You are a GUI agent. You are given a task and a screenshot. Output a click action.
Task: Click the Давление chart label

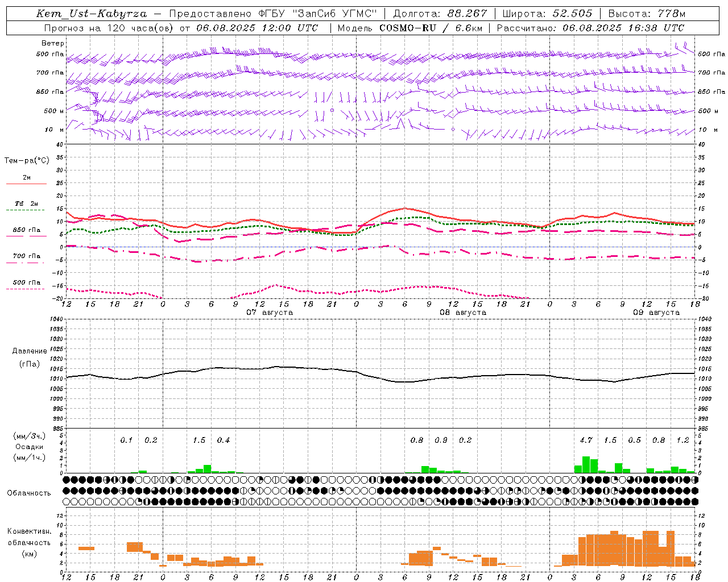(30, 351)
